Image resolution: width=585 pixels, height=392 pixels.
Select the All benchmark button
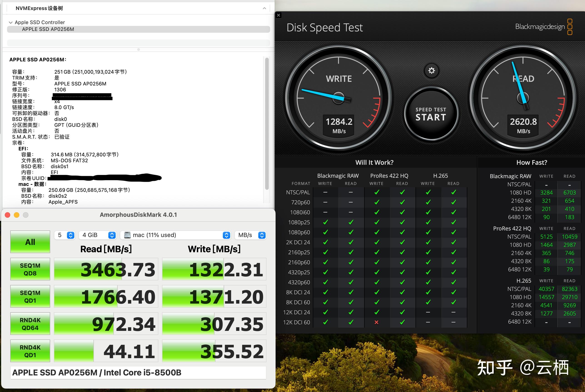[30, 242]
